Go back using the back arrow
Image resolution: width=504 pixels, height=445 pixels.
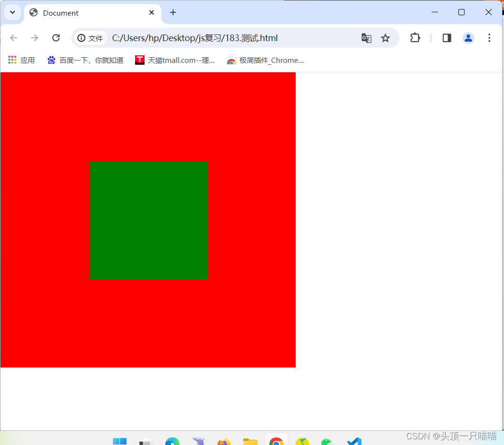pyautogui.click(x=13, y=38)
